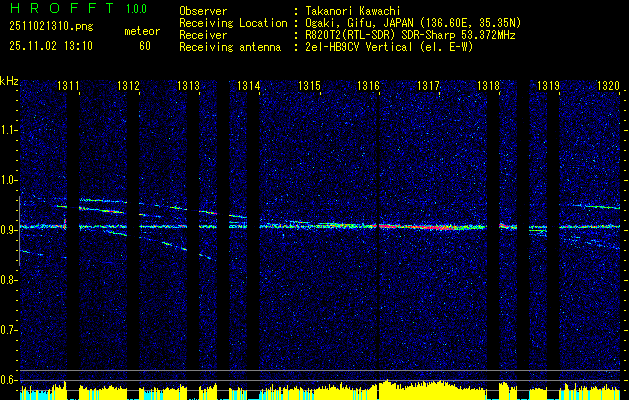Image resolution: width=629 pixels, height=400 pixels.
Task: Click the 1317 time marker
Action: pos(428,86)
